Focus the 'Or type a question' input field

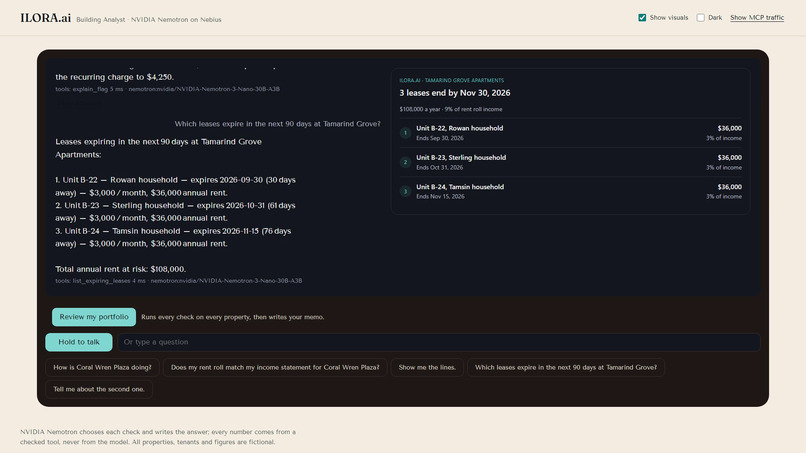[x=438, y=342]
